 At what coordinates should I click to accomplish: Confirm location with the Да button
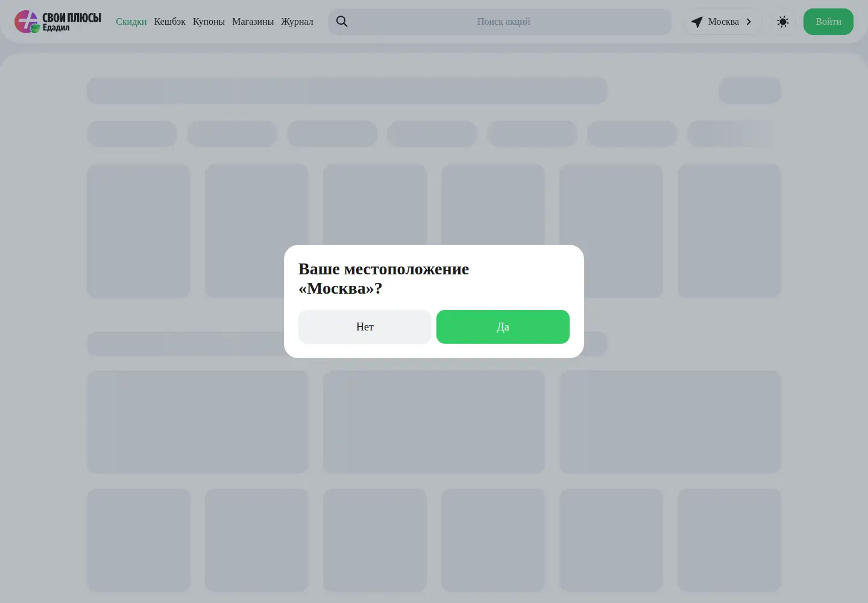(503, 327)
